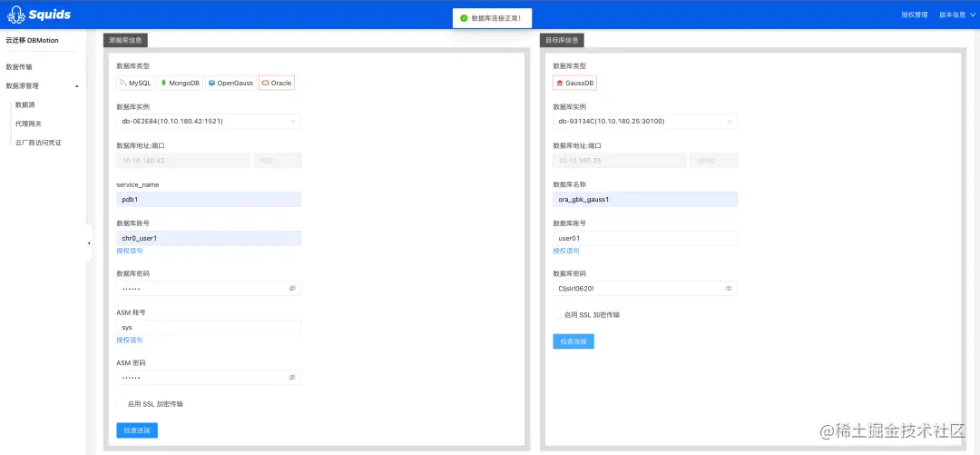The image size is (980, 455).
Task: Click green success check icon in notification
Action: tap(464, 18)
